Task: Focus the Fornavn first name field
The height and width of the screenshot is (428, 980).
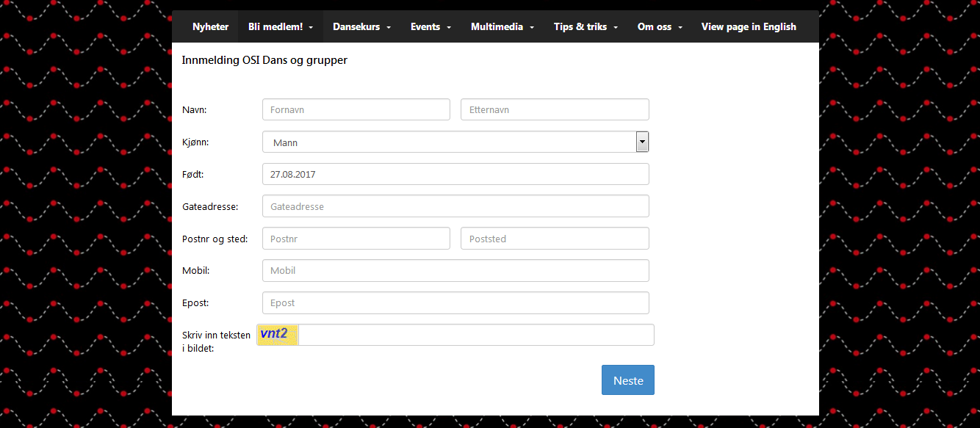Action: pos(356,109)
